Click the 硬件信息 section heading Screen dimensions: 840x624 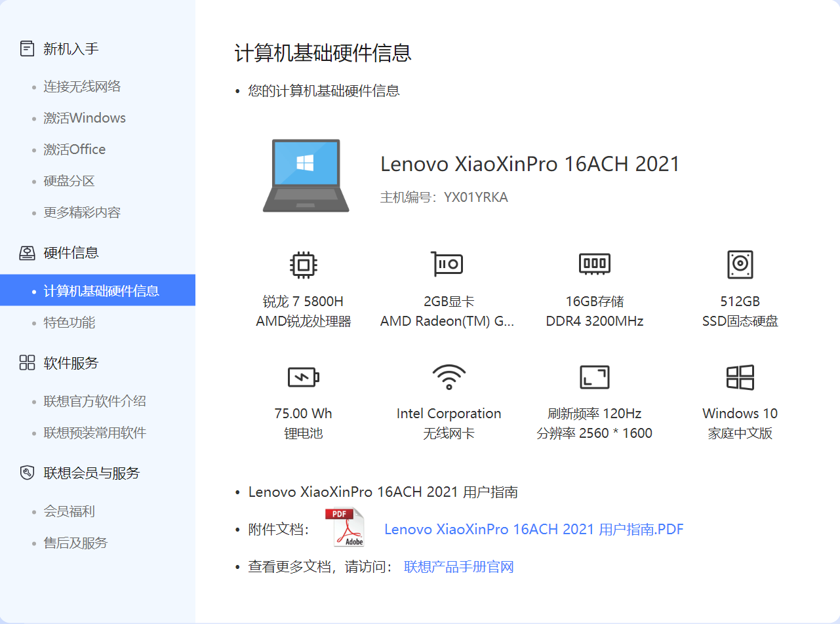[x=71, y=253]
